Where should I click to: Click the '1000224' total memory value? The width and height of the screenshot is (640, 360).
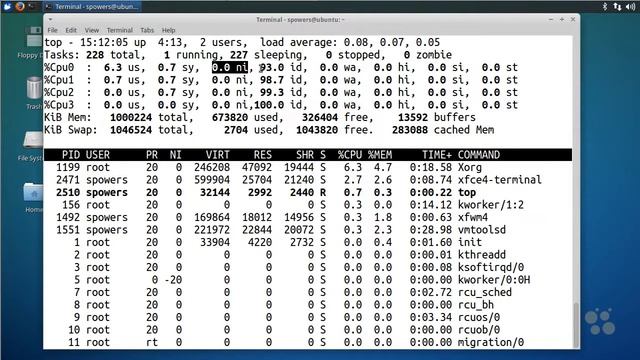point(131,118)
